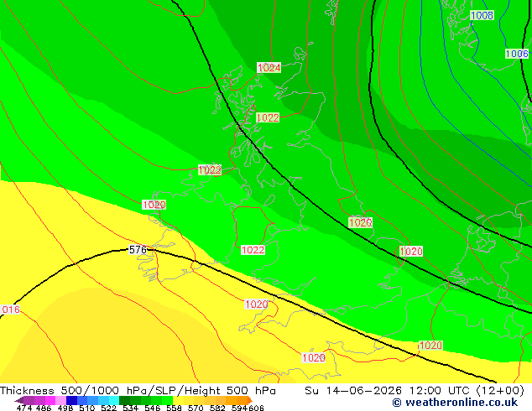
Task: Click the 1022 label over Northern Ireland
Action: [x=210, y=170]
